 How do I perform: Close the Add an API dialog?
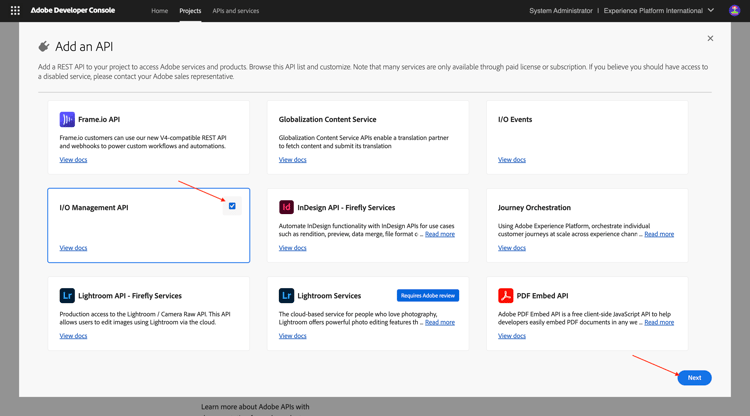[x=710, y=39]
